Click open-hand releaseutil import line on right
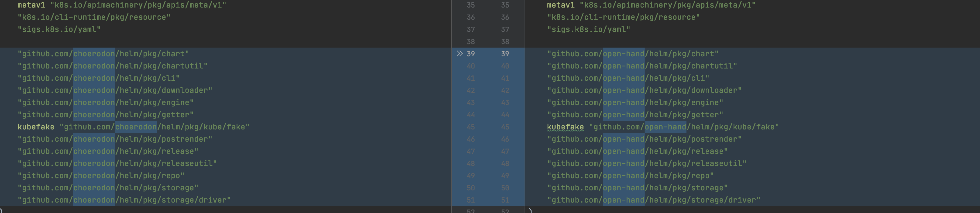The width and height of the screenshot is (980, 213). point(647,163)
